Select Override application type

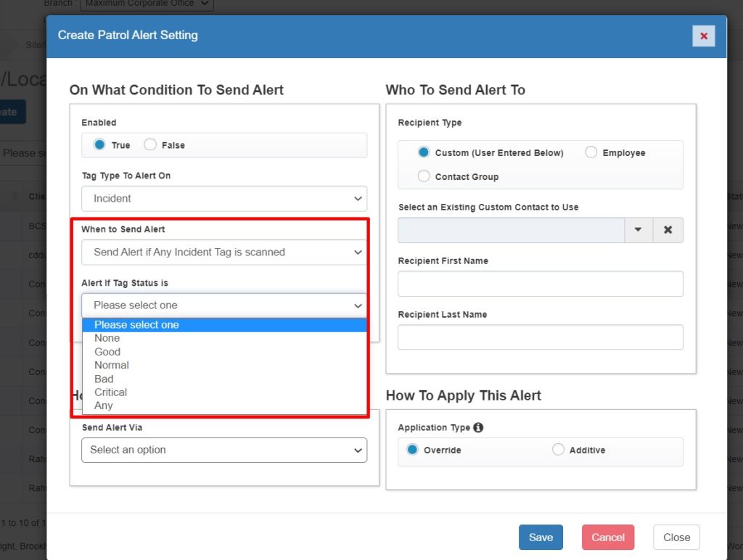pyautogui.click(x=413, y=450)
